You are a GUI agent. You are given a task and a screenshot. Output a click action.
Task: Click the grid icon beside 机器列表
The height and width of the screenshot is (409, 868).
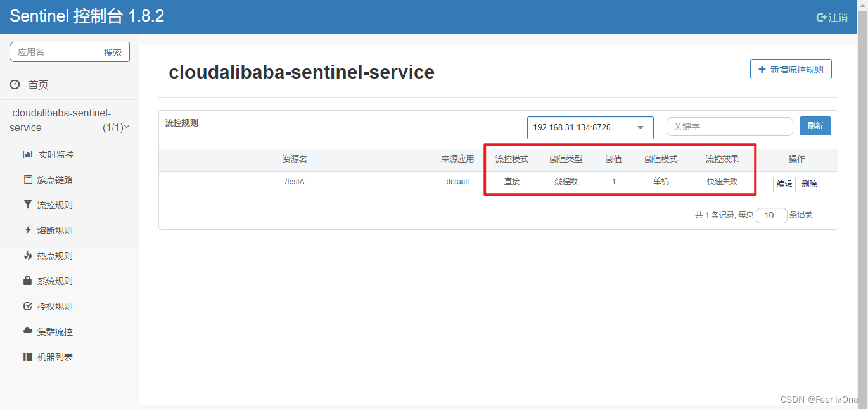(x=28, y=357)
